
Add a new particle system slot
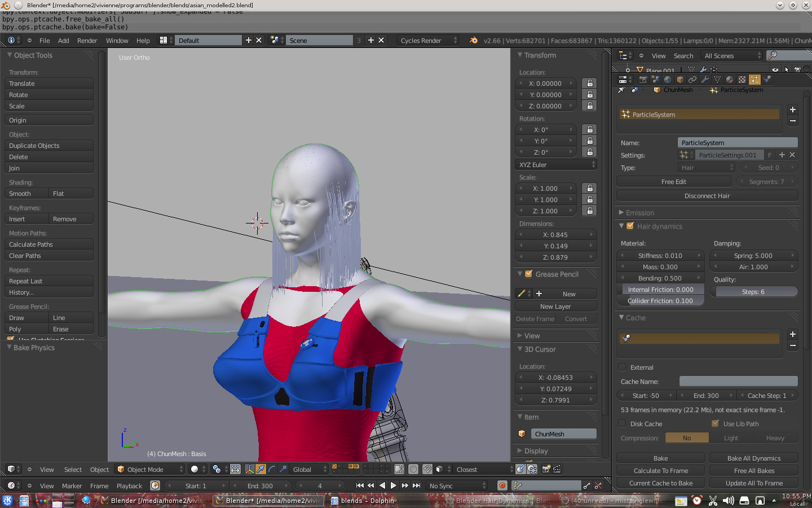pos(793,110)
